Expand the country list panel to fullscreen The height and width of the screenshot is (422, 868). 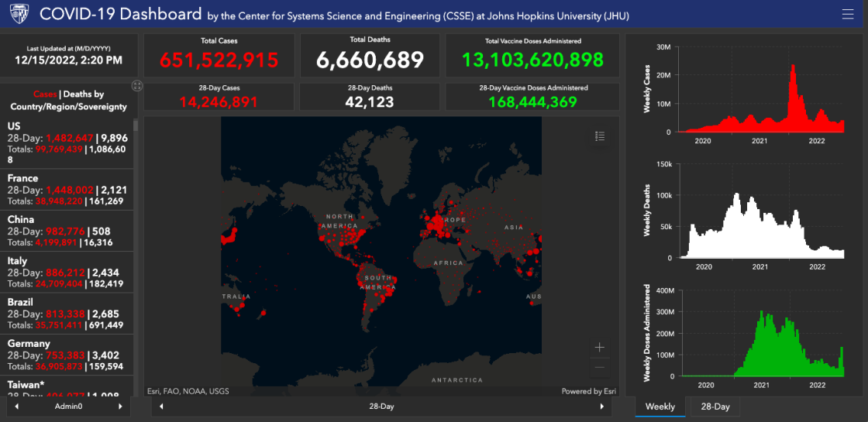(137, 85)
